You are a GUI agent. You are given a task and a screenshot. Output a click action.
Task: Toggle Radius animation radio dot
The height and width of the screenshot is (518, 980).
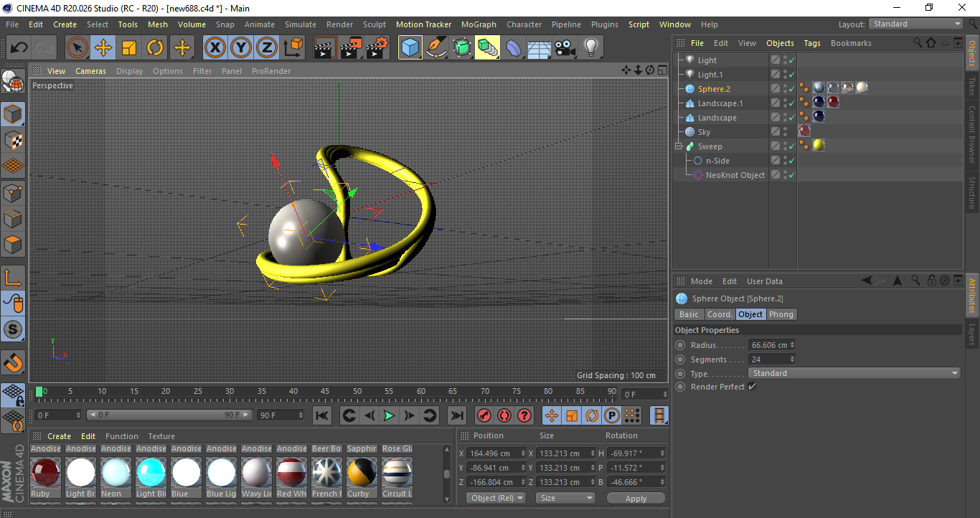tap(680, 345)
